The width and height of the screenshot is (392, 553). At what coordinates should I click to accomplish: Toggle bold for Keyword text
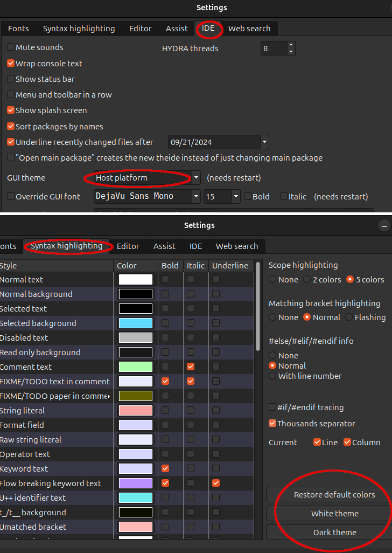pyautogui.click(x=165, y=469)
